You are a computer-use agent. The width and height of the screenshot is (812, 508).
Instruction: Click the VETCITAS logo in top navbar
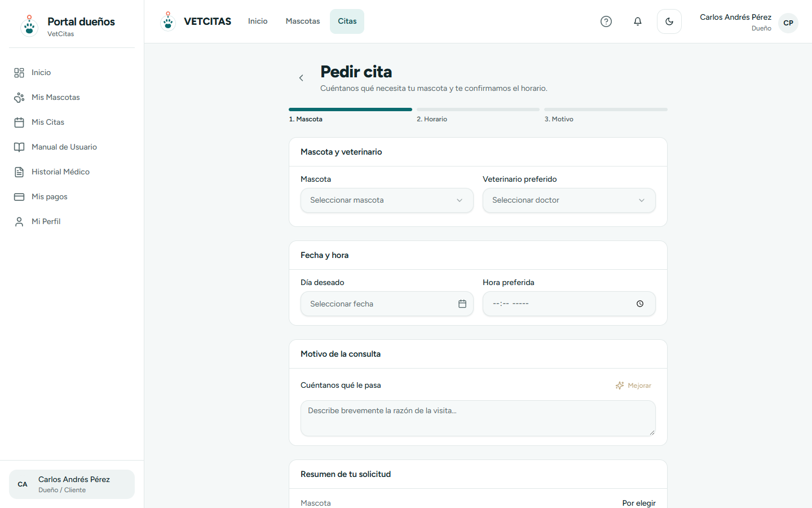[196, 21]
